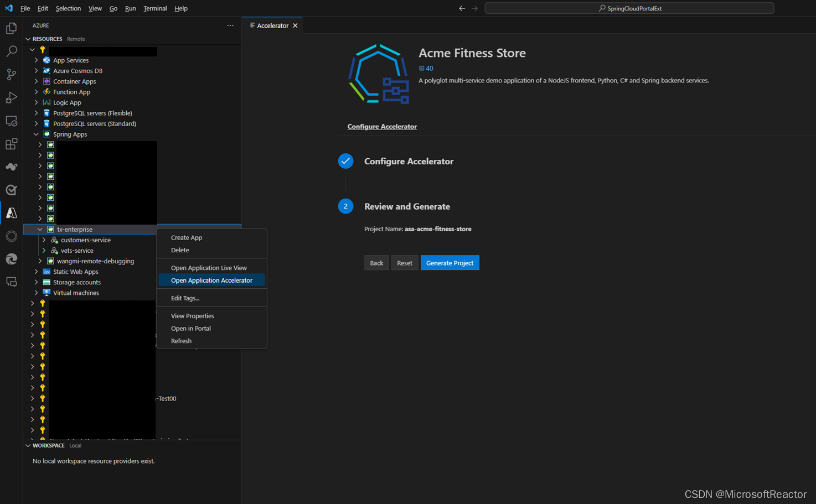Choose Open in Portal

pyautogui.click(x=211, y=329)
